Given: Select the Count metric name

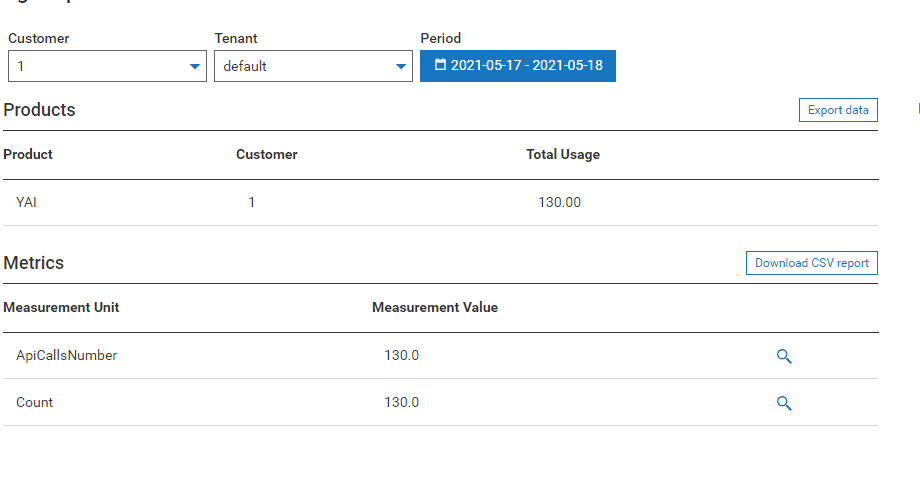Looking at the screenshot, I should 35,402.
